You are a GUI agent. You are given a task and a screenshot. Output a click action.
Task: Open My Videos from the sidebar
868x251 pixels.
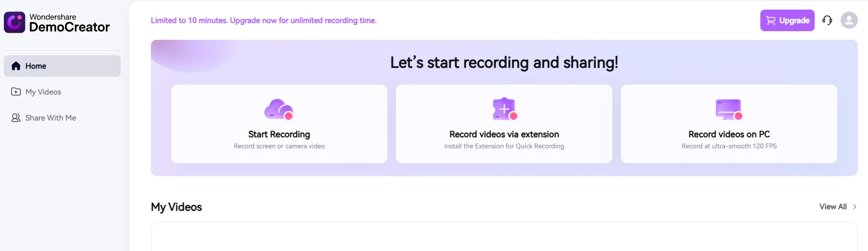coord(43,92)
